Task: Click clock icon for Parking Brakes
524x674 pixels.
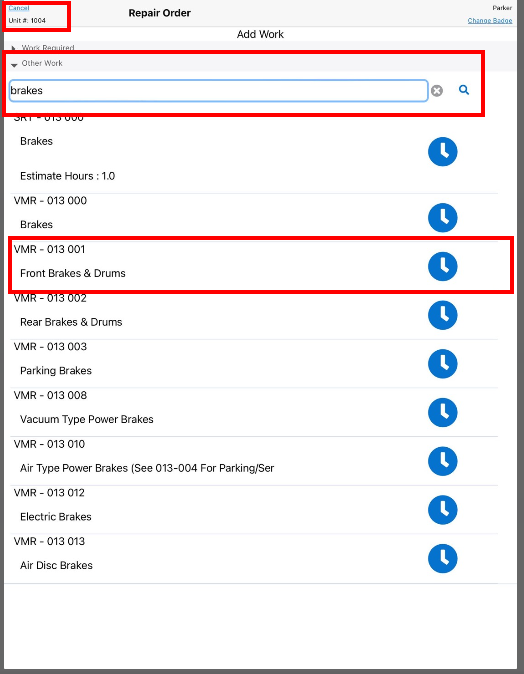Action: pos(442,364)
